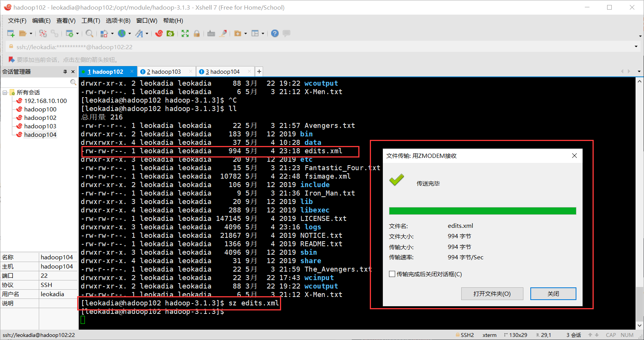Open the 选项卡(B) menu
This screenshot has height=340, width=644.
point(118,21)
